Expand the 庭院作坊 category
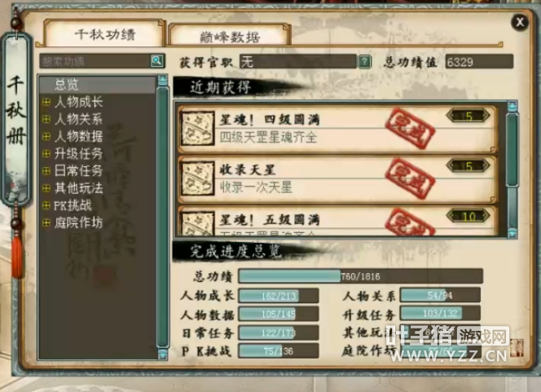 coord(46,222)
